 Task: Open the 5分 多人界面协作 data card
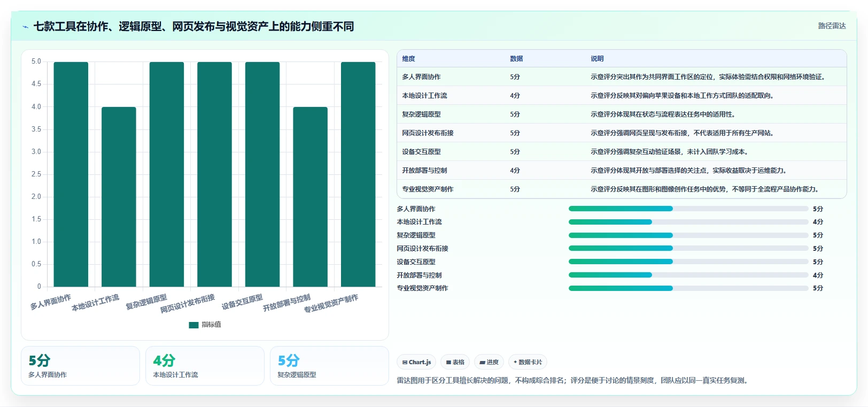point(80,366)
